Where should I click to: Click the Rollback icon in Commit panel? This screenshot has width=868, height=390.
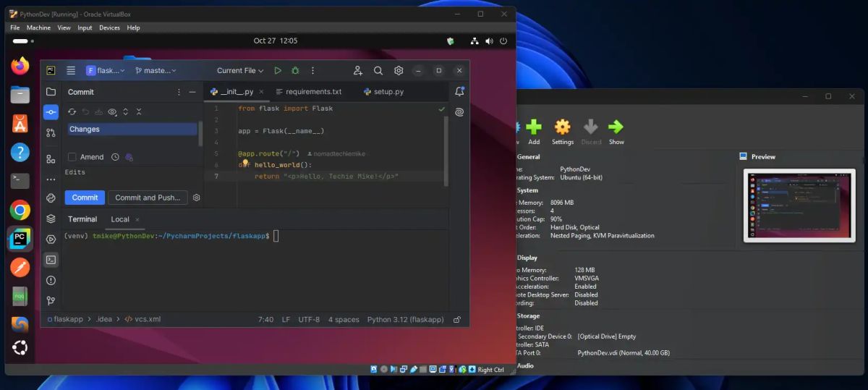coord(85,111)
